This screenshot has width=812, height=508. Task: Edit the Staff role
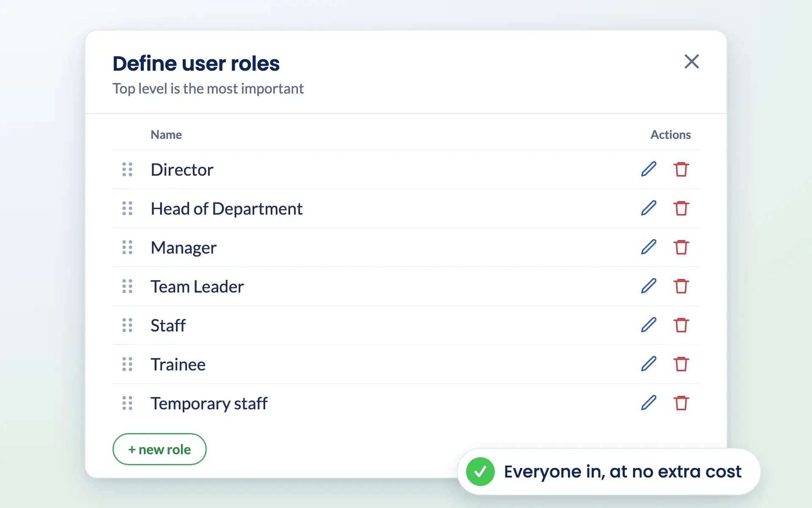click(648, 325)
